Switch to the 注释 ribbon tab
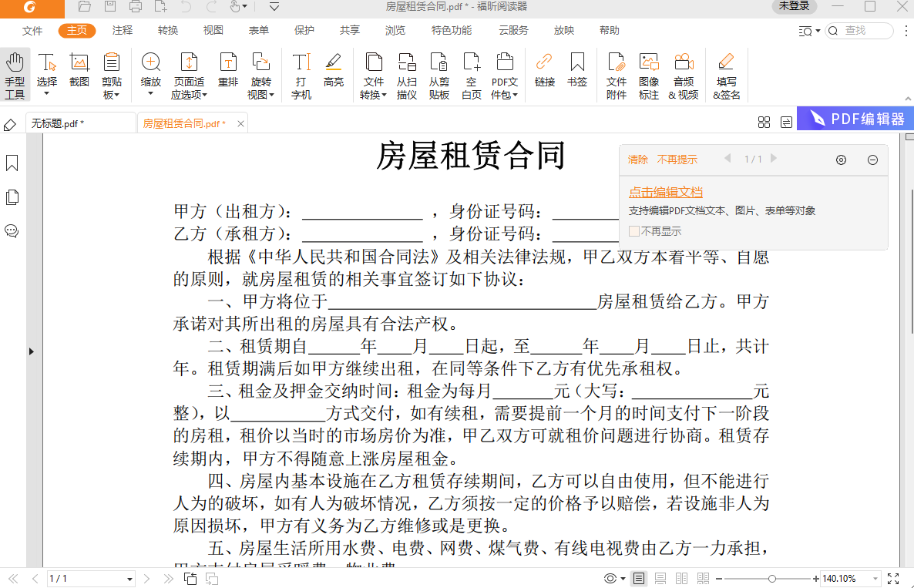Screen dimensions: 914x588 pyautogui.click(x=120, y=31)
